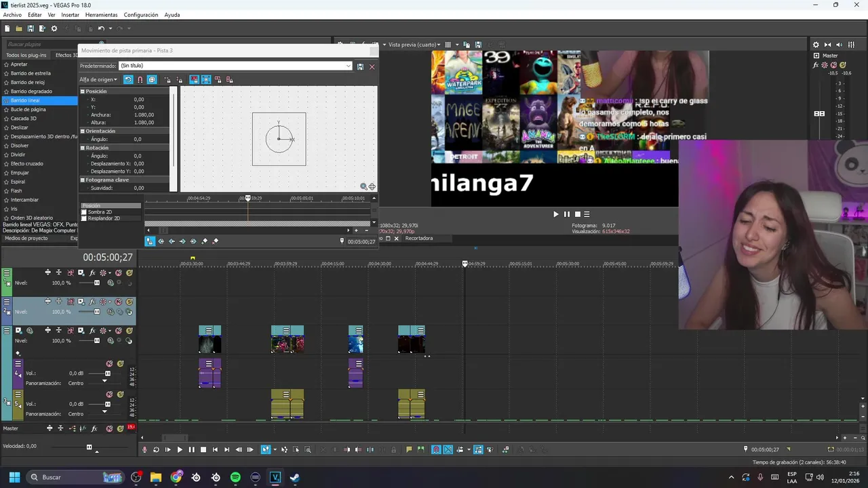Viewport: 868px width, 488px height.
Task: Collapse the Rotación section
Action: pos(83,148)
